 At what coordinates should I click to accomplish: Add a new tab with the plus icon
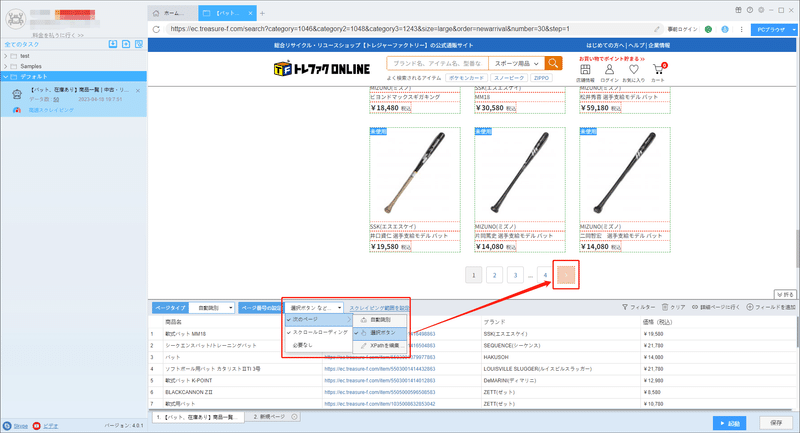262,13
